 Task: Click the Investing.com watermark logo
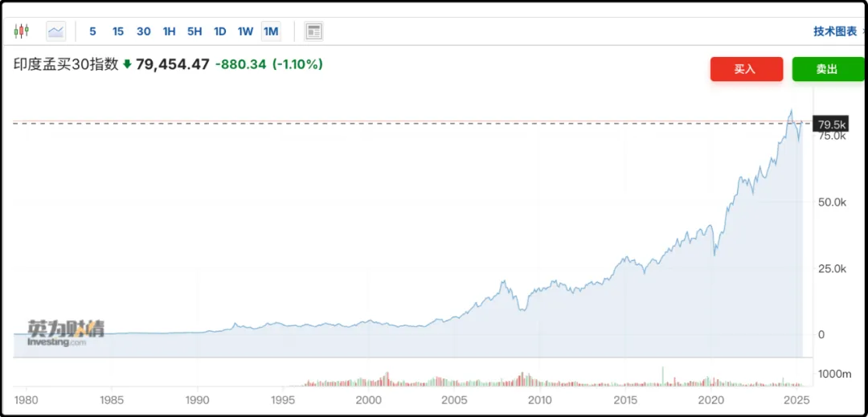(x=66, y=333)
